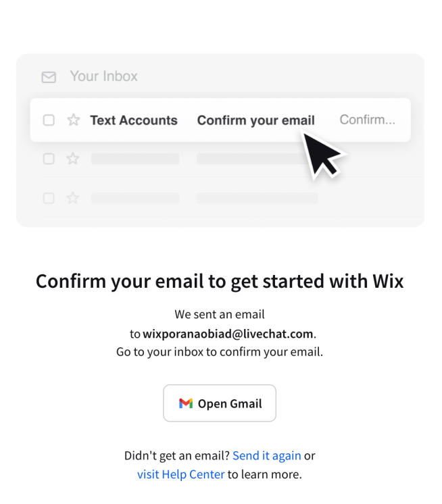442x504 pixels.
Task: Click the Your Inbox heading label
Action: point(104,76)
